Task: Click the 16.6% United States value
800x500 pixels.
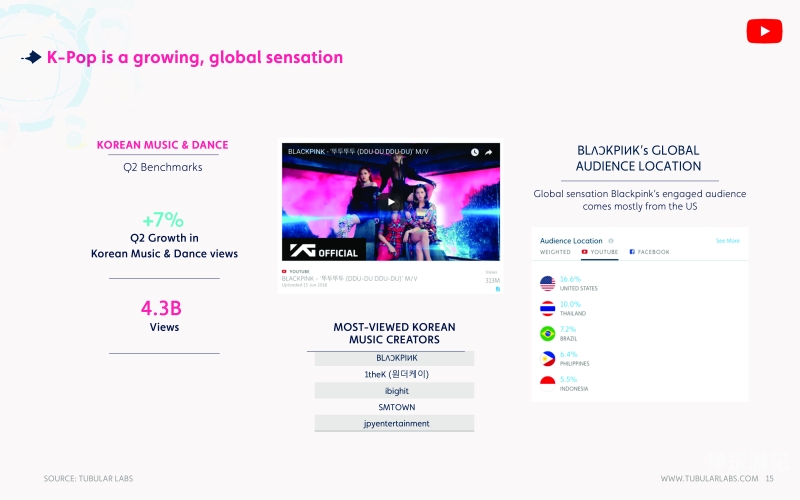Action: pos(570,279)
